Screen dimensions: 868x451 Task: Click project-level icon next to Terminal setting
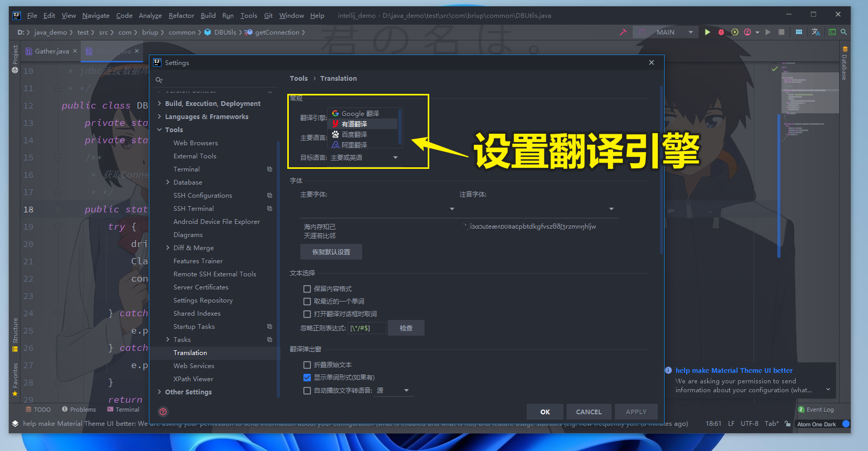(x=270, y=169)
